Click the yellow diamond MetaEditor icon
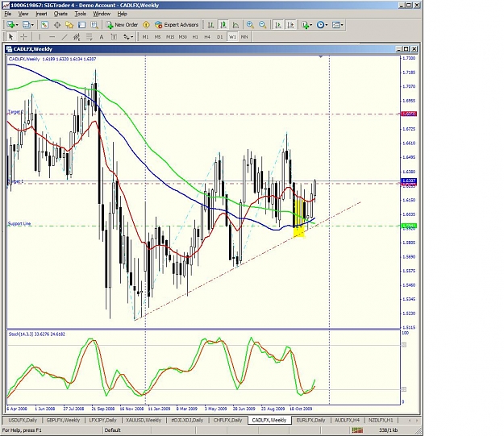 pyautogui.click(x=146, y=25)
